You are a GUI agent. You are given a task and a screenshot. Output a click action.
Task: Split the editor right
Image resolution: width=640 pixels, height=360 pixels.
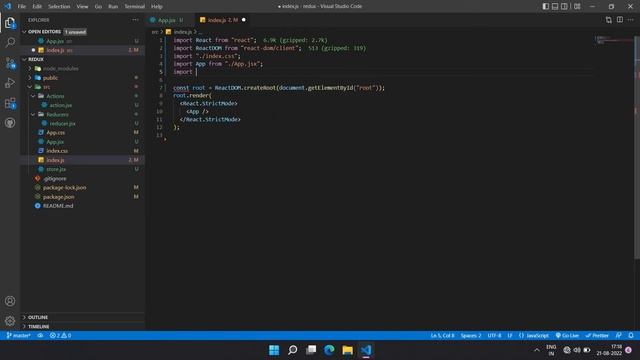click(620, 20)
